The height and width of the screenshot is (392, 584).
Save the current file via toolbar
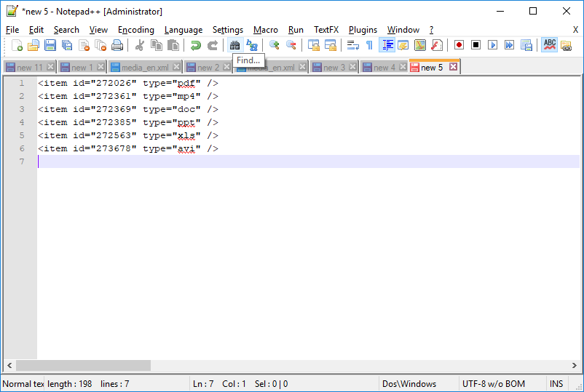50,45
